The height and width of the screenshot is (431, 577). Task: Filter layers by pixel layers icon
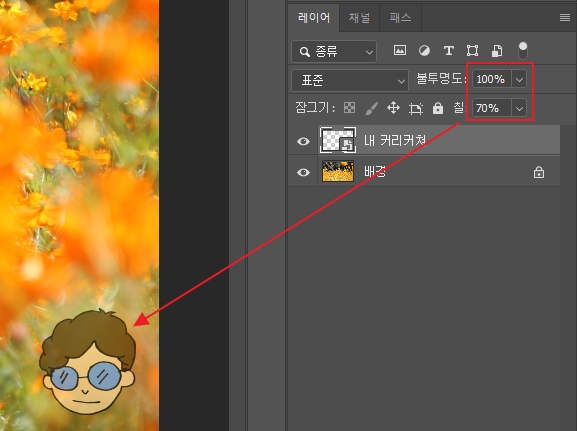click(400, 50)
